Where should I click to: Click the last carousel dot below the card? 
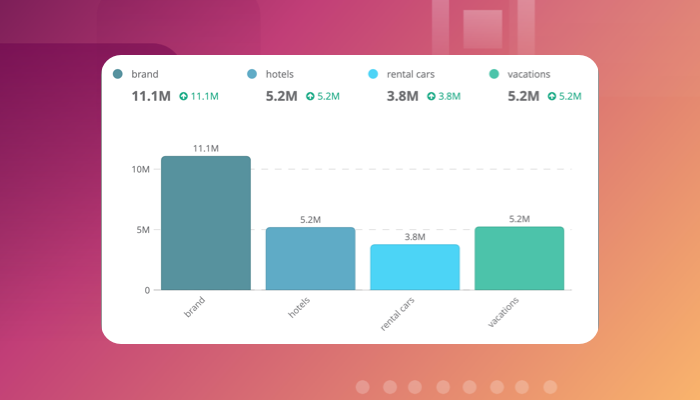point(549,387)
